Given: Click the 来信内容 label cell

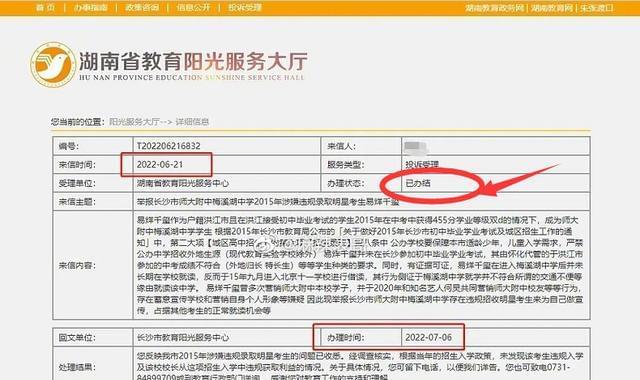Looking at the screenshot, I should [93, 265].
